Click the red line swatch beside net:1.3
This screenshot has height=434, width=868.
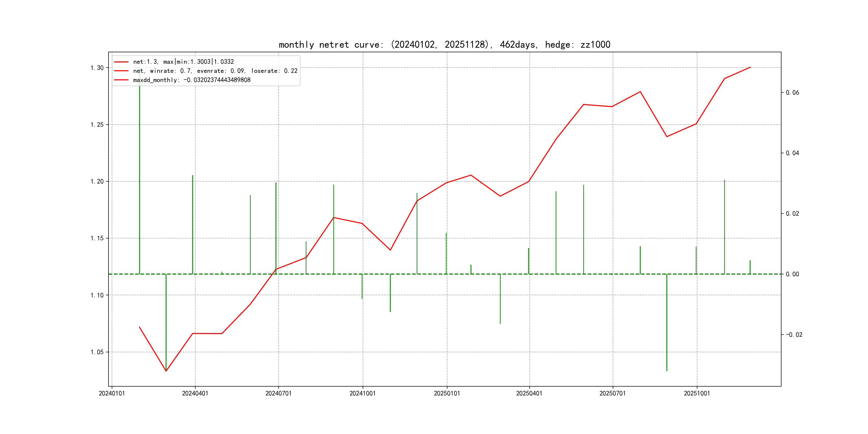121,62
